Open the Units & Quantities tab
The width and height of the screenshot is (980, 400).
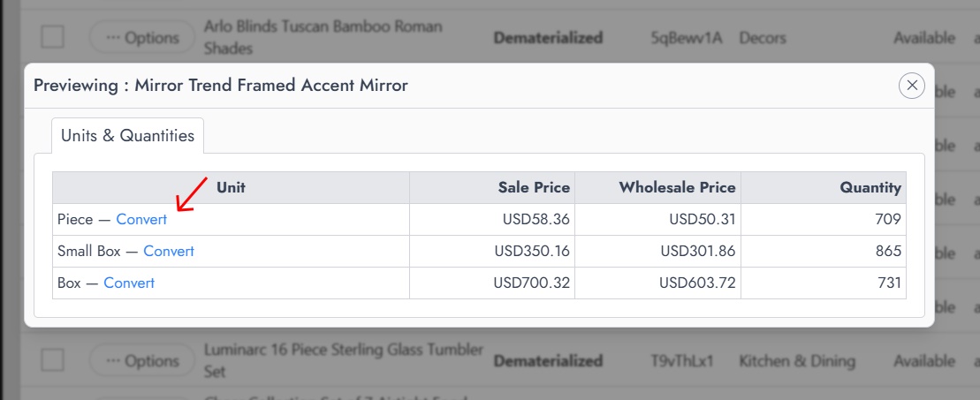click(127, 136)
